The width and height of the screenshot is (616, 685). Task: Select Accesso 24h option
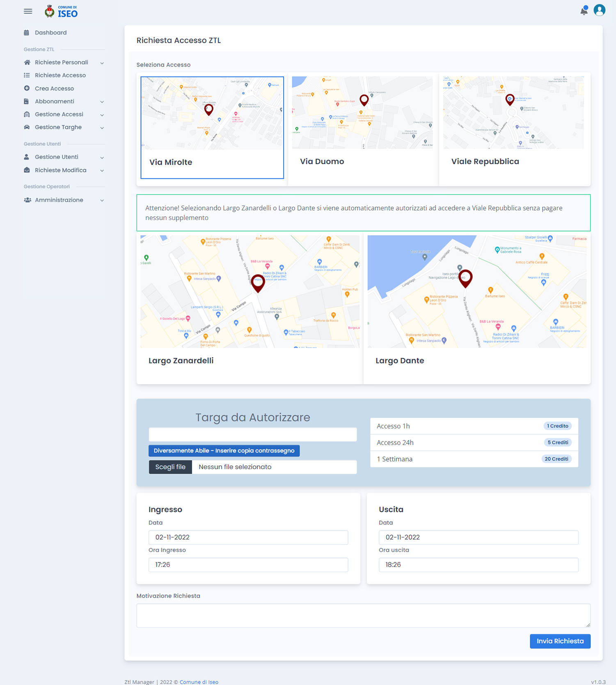tap(474, 442)
